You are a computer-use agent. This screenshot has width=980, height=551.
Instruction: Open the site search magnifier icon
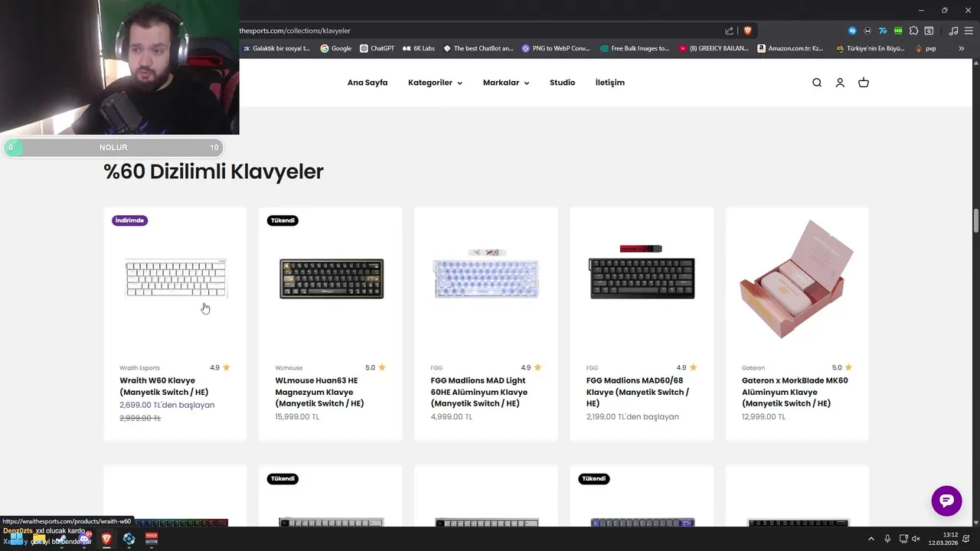tap(817, 83)
